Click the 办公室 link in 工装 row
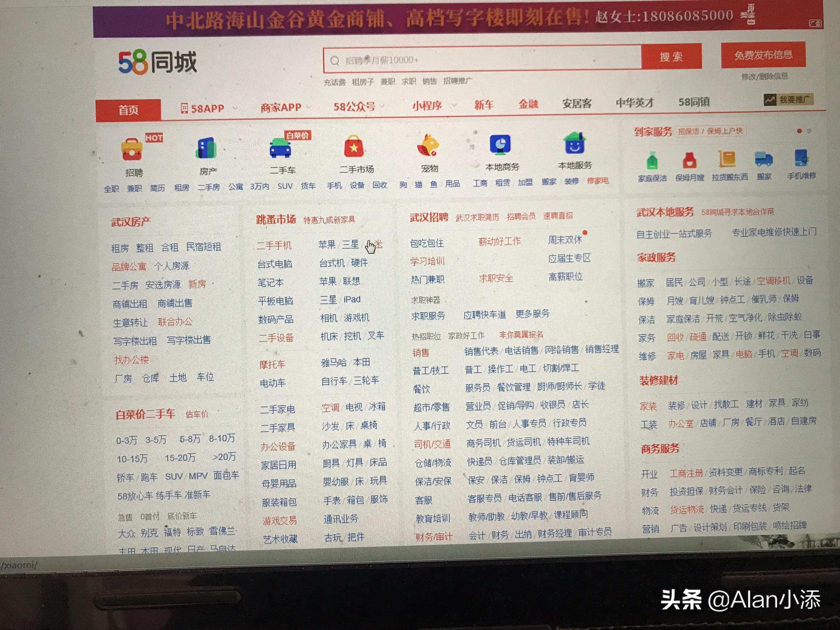Screen dimensions: 840x630 click(680, 423)
